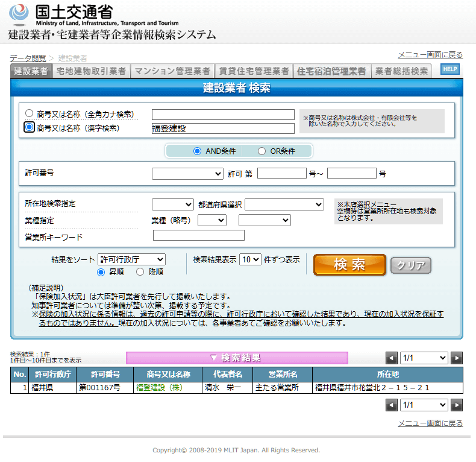Choose 降順 descending sort order
This screenshot has width=476, height=462.
click(x=140, y=272)
